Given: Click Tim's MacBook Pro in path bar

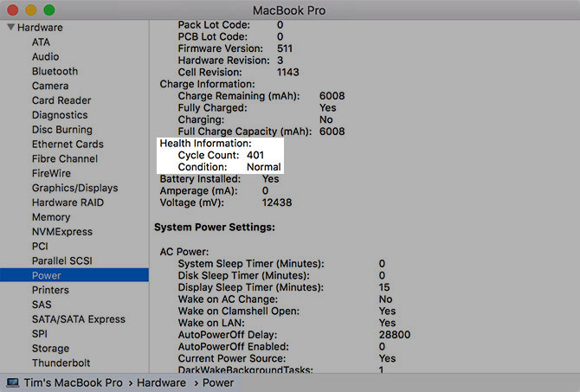Looking at the screenshot, I should click(73, 382).
